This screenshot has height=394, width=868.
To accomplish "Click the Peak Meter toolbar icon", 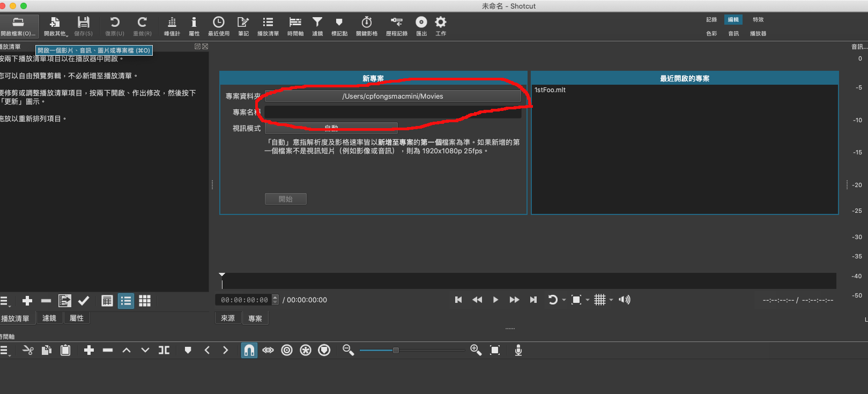I will tap(172, 26).
